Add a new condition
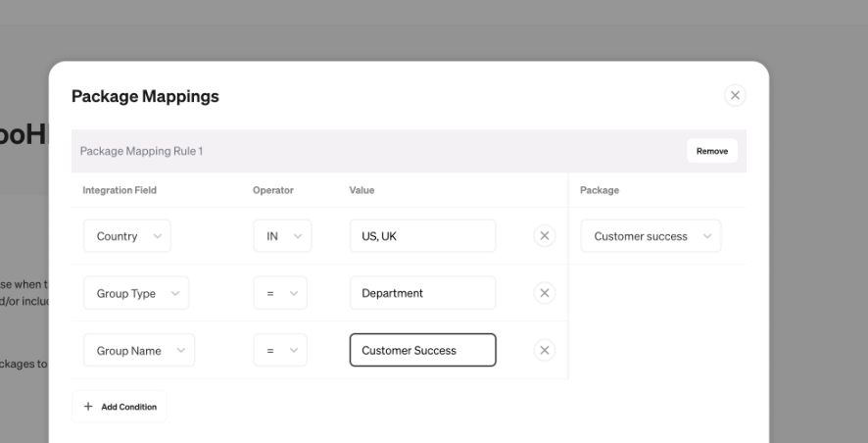868x443 pixels. click(x=119, y=407)
